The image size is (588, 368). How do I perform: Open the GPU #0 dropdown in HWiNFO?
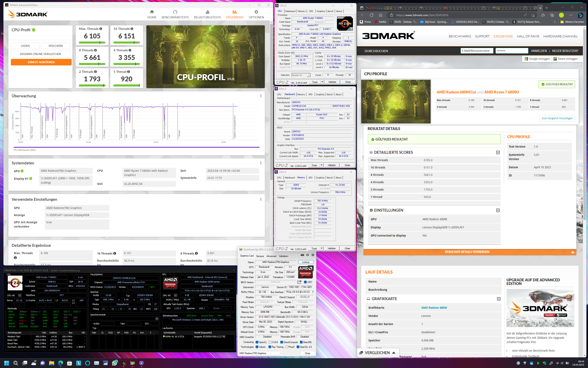(x=170, y=295)
